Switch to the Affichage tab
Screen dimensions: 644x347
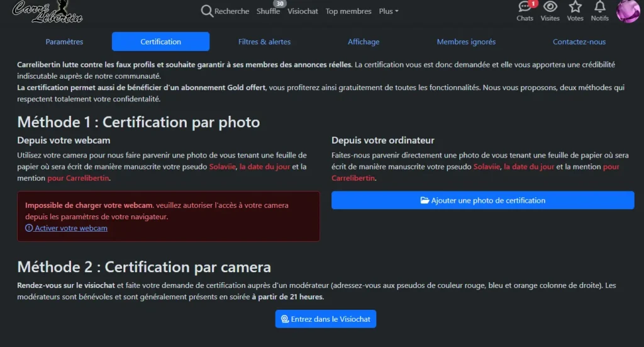coord(364,42)
